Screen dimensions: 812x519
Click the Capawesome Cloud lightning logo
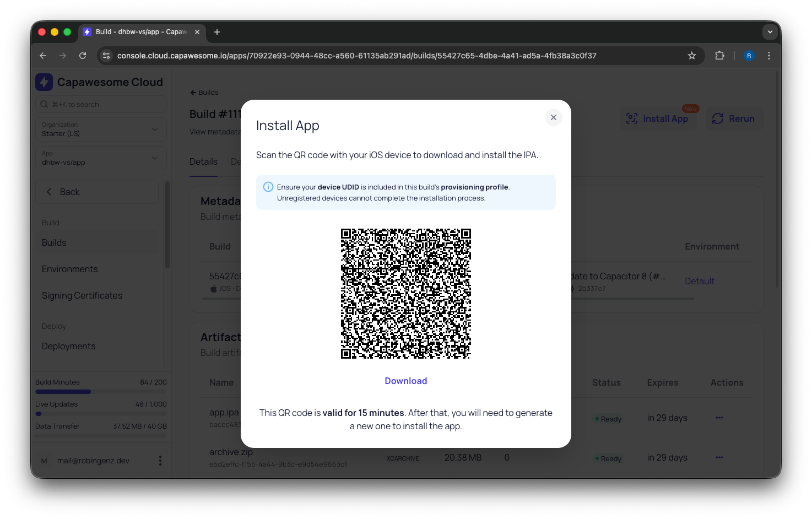click(x=44, y=82)
